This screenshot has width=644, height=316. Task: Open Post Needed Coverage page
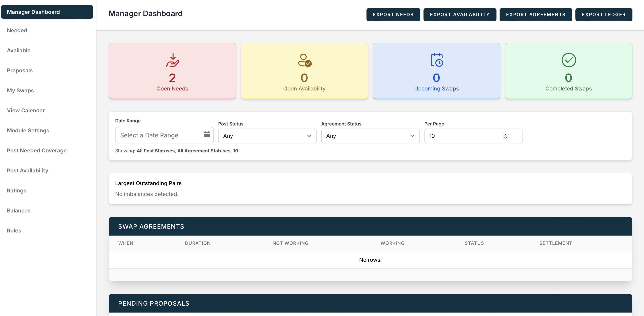point(37,150)
